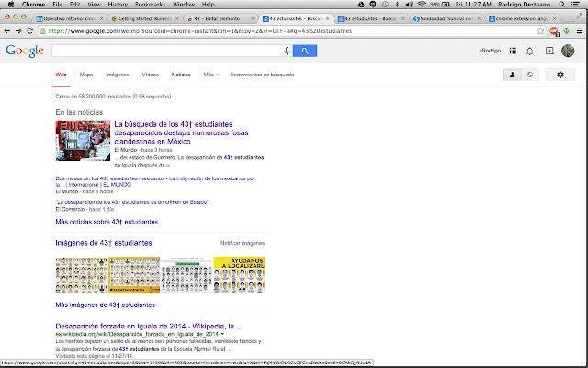Open Chrome hamburger menu
The image size is (588, 368).
pos(580,31)
